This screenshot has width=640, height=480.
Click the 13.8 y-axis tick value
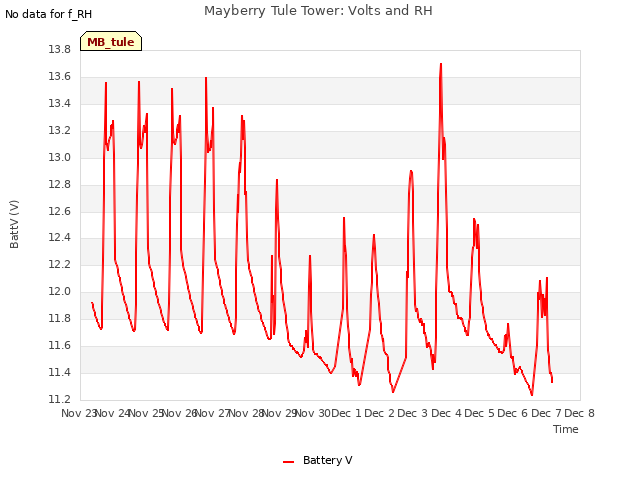pos(60,49)
